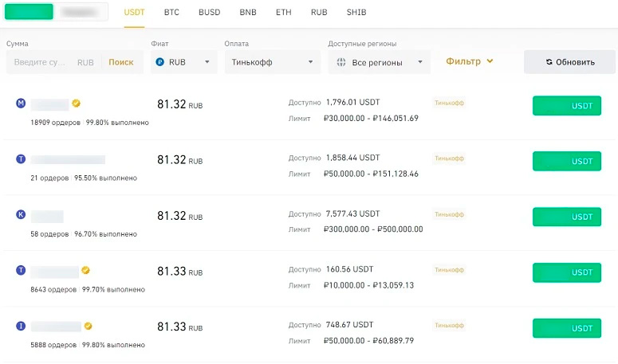Switch to the RUB tab
The width and height of the screenshot is (618, 364).
[x=319, y=12]
